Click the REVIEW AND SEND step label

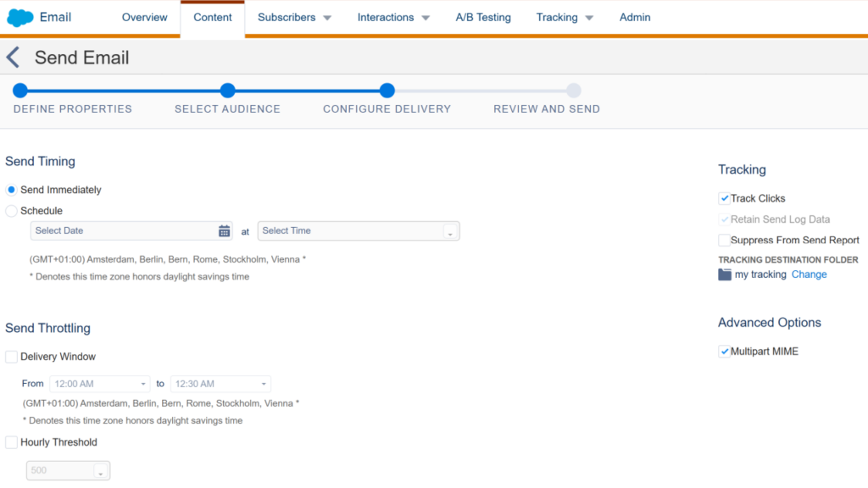[547, 109]
